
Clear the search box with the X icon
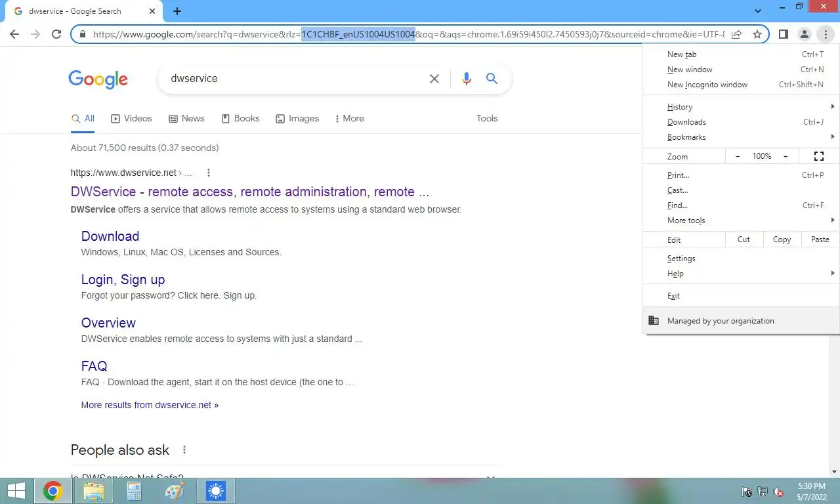tap(434, 79)
